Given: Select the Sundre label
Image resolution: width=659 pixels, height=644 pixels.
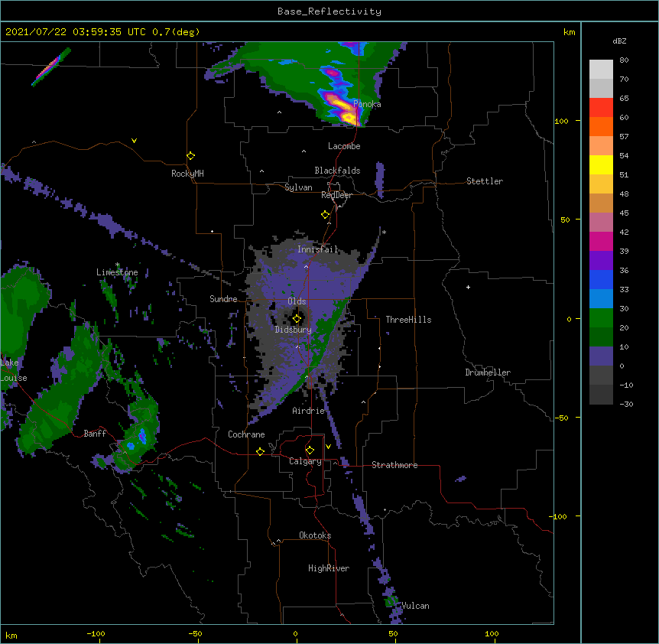Looking at the screenshot, I should coord(223,299).
